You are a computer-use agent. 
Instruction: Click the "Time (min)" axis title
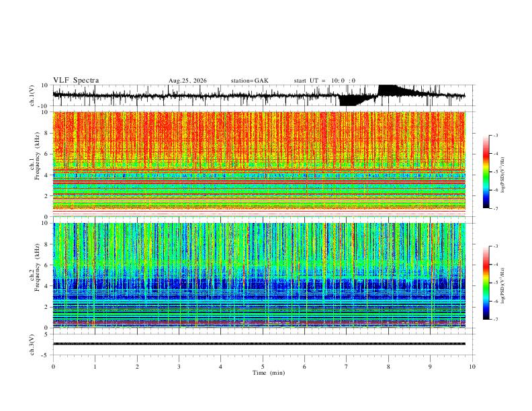point(269,373)
